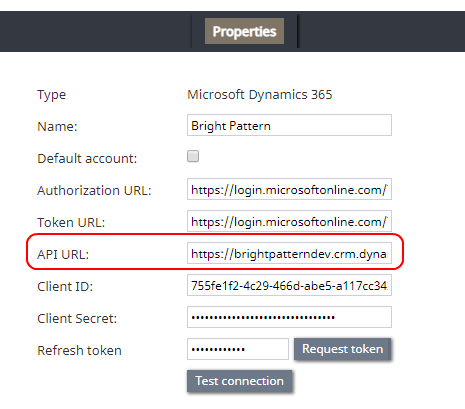Edit the Client ID field
465x409 pixels.
pyautogui.click(x=289, y=285)
